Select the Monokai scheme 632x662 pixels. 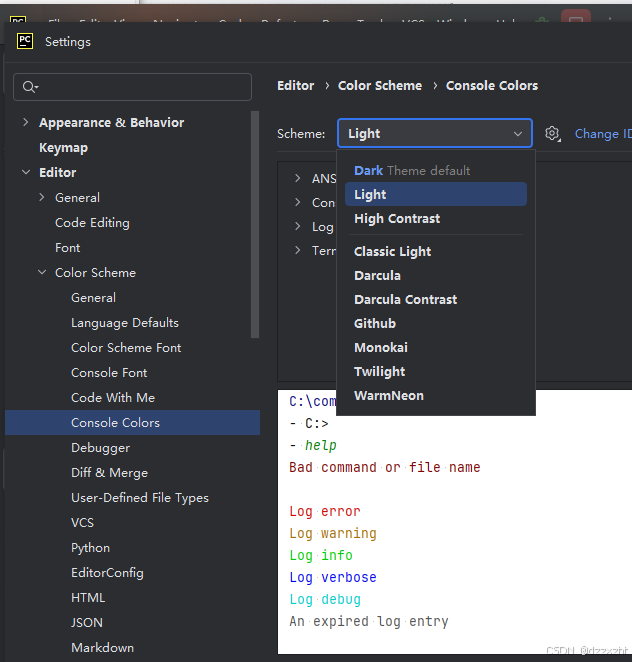pos(436,347)
